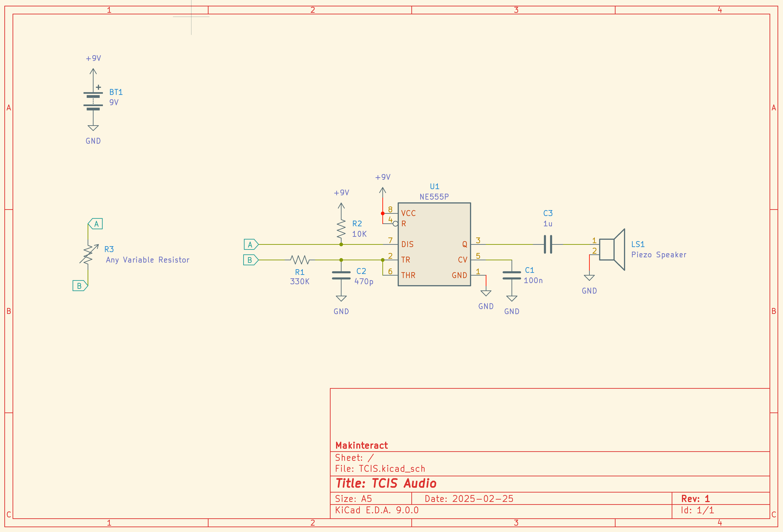Image resolution: width=783 pixels, height=532 pixels.
Task: Click label B below R3 variable resistor
Action: (x=80, y=286)
